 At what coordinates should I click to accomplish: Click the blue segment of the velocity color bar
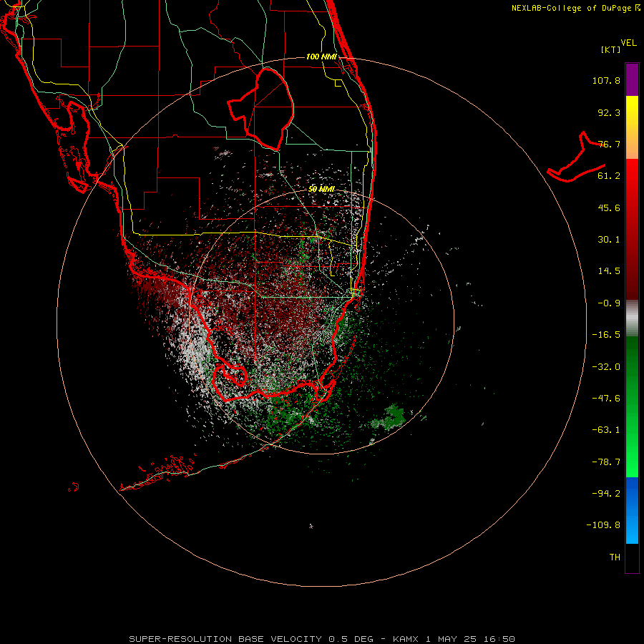(632, 510)
